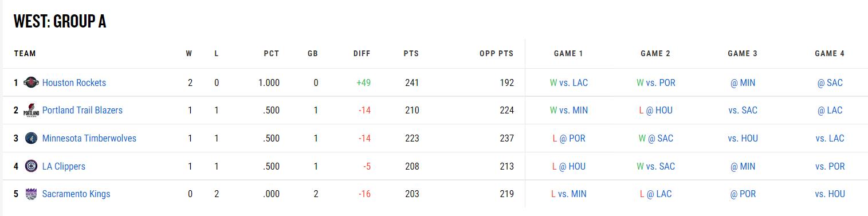Viewport: 868px width, 216px height.
Task: Open the Houston Rockets team link
Action: (74, 83)
